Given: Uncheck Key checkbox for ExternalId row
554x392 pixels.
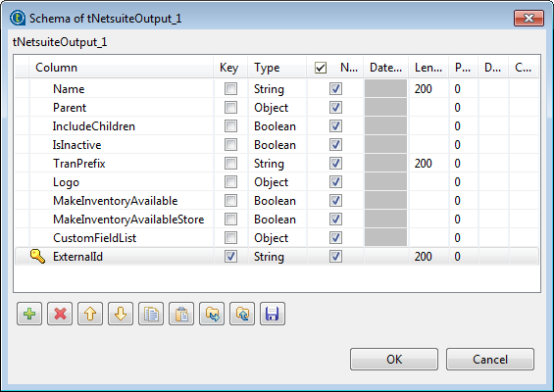Looking at the screenshot, I should (x=230, y=257).
